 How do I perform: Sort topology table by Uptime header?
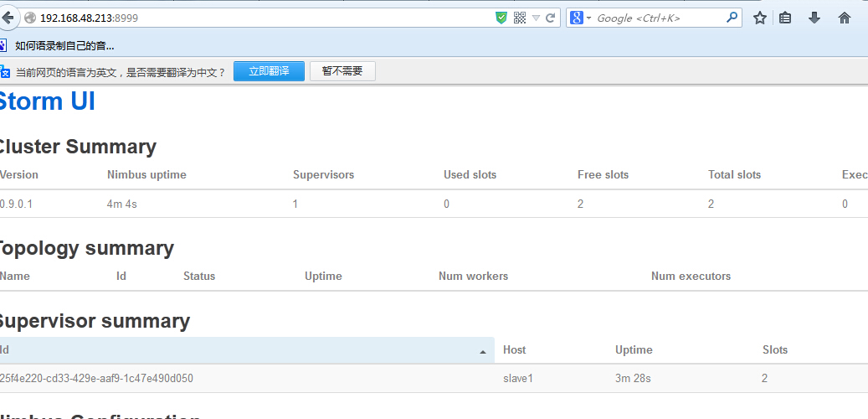pyautogui.click(x=323, y=276)
